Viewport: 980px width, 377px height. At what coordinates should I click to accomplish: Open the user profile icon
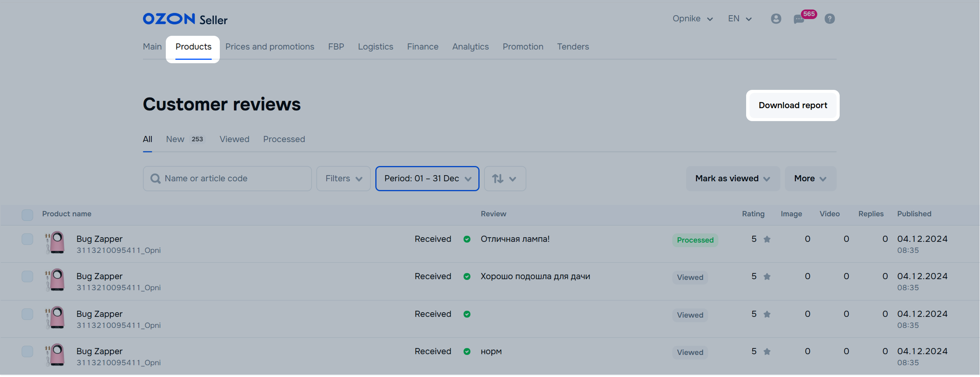(x=776, y=19)
